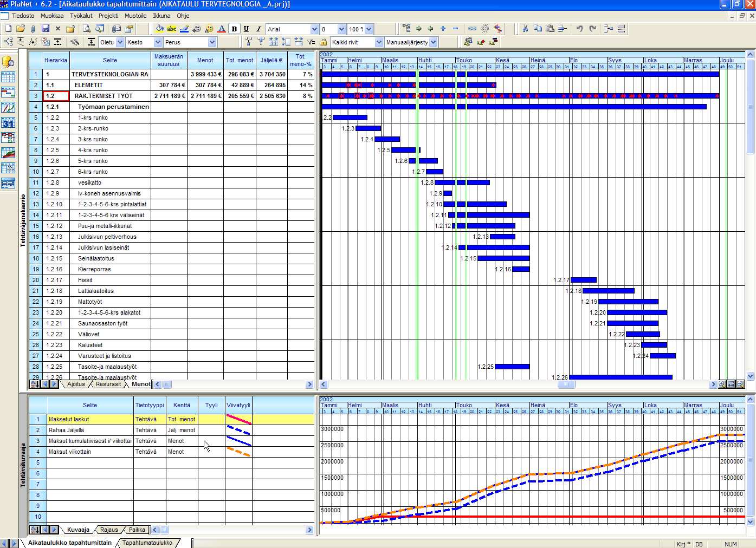
Task: Open the Oletu dropdown
Action: (120, 42)
